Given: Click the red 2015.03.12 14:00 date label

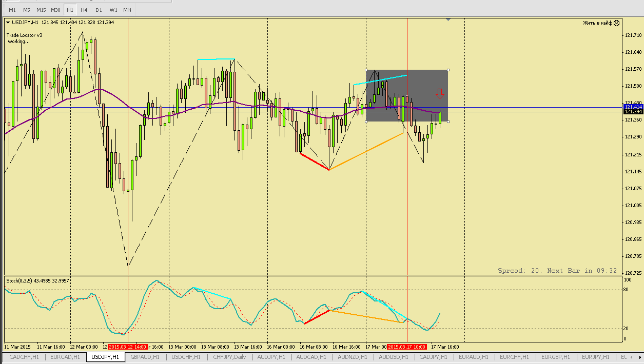Looking at the screenshot, I should click(128, 347).
